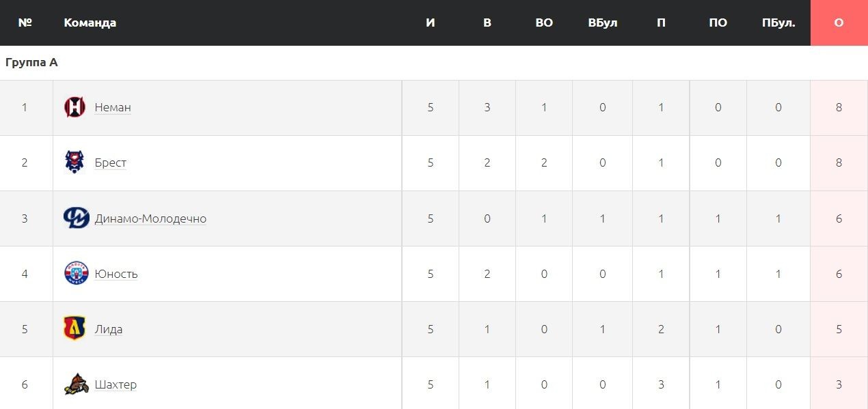This screenshot has height=409, width=868.
Task: Click the highlighted О points column header
Action: 839,23
